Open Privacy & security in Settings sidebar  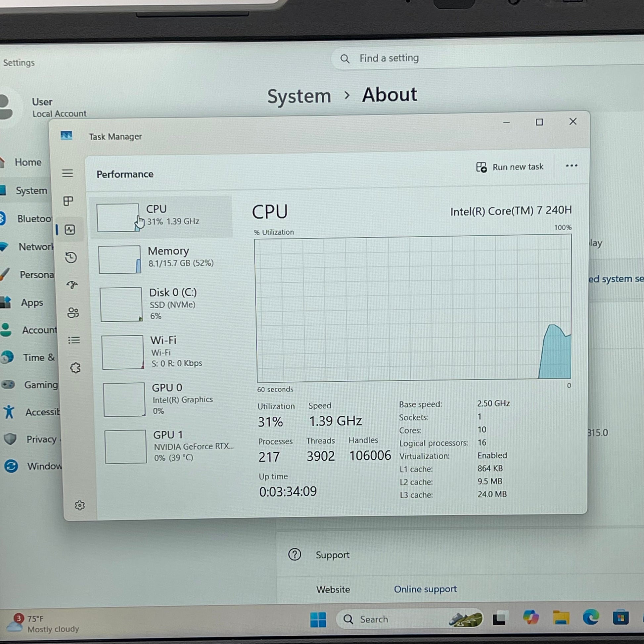(x=32, y=439)
